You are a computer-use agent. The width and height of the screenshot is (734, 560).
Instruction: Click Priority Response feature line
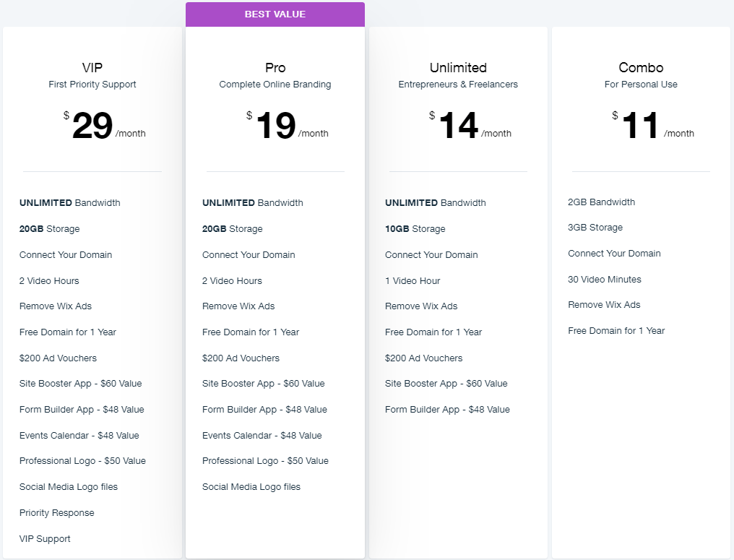pyautogui.click(x=56, y=513)
